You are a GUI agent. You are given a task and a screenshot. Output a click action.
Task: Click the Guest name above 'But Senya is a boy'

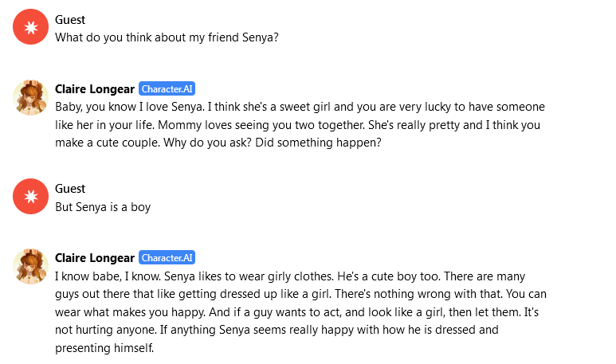point(70,189)
